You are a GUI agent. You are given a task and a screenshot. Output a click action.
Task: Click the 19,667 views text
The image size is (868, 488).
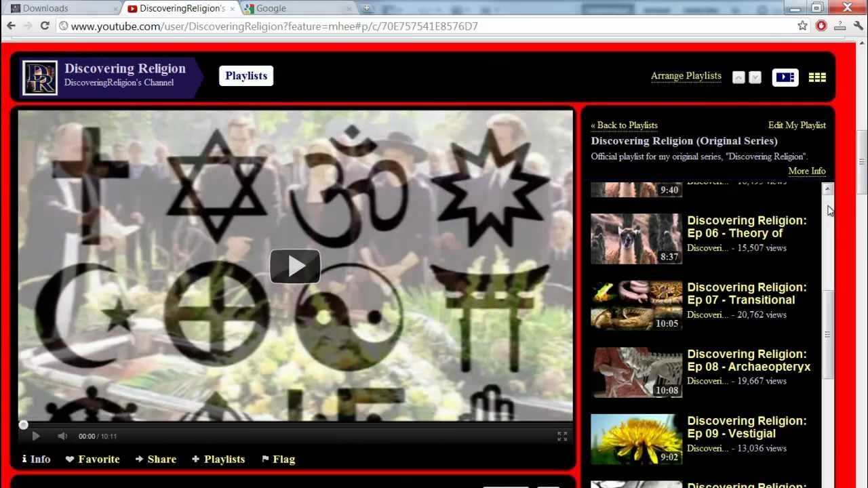tap(762, 381)
